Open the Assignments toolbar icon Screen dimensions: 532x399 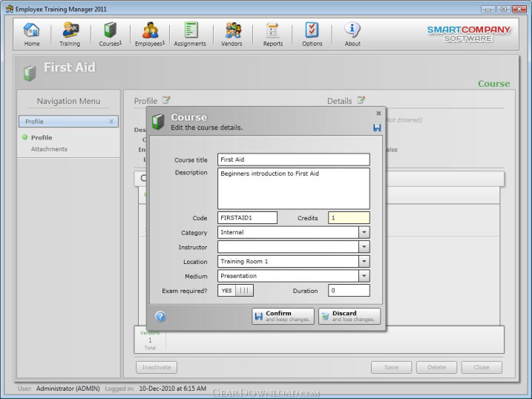(x=190, y=34)
